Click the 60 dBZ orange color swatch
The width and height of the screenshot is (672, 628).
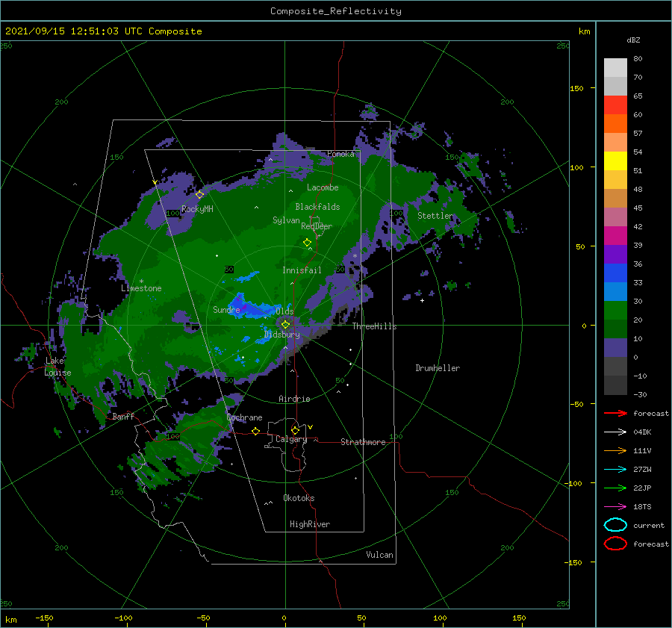[615, 123]
